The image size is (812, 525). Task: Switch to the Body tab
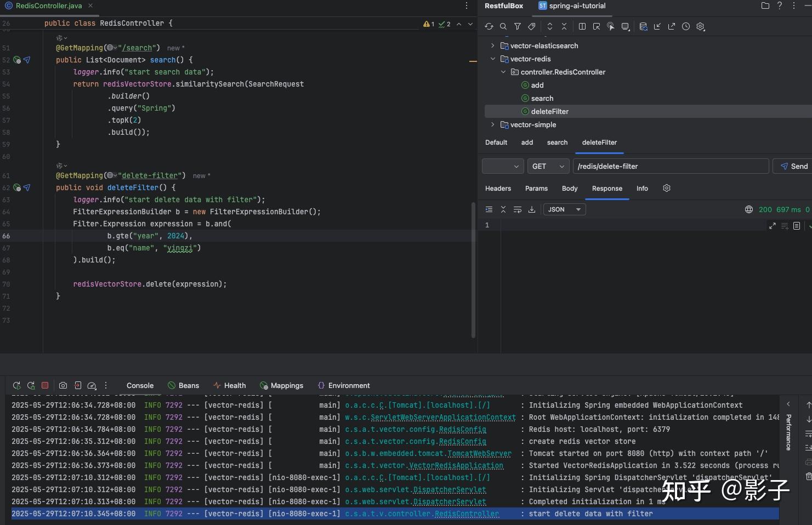[x=570, y=188]
